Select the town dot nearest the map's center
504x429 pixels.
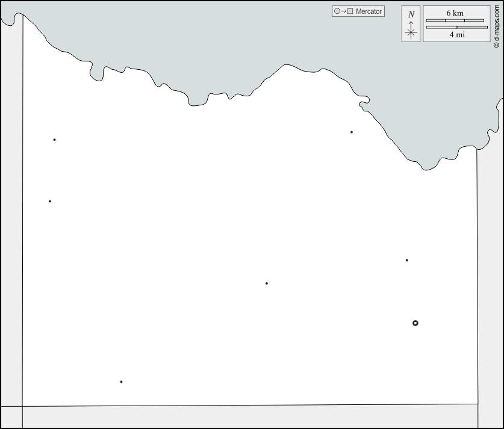tap(267, 283)
